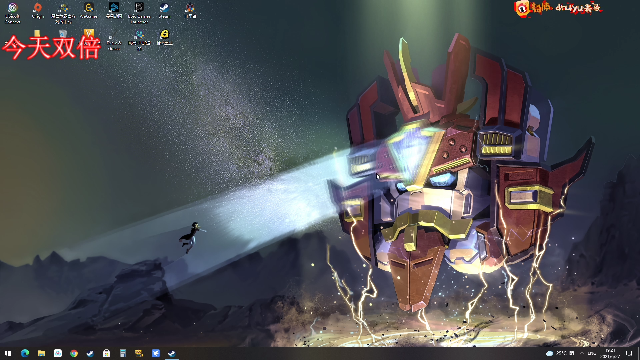This screenshot has width=640, height=360.
Task: Open Microsoft Store from the taskbar
Action: coord(107,353)
